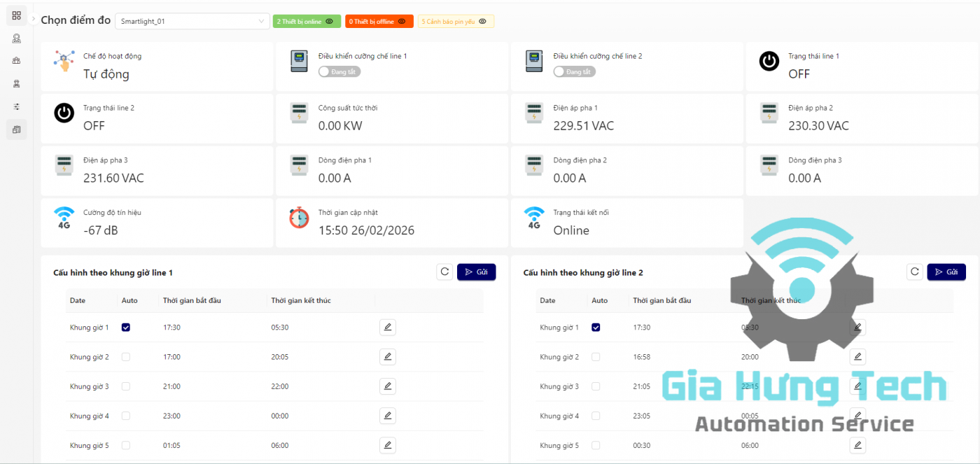Viewport: 980px width, 464px height.
Task: Open the dashboard grid icon in sidebar
Action: [x=17, y=15]
